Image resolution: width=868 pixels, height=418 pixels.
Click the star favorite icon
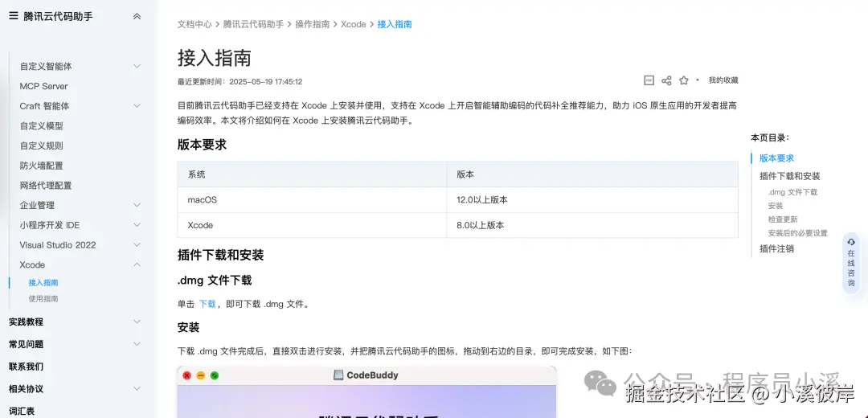tap(684, 80)
